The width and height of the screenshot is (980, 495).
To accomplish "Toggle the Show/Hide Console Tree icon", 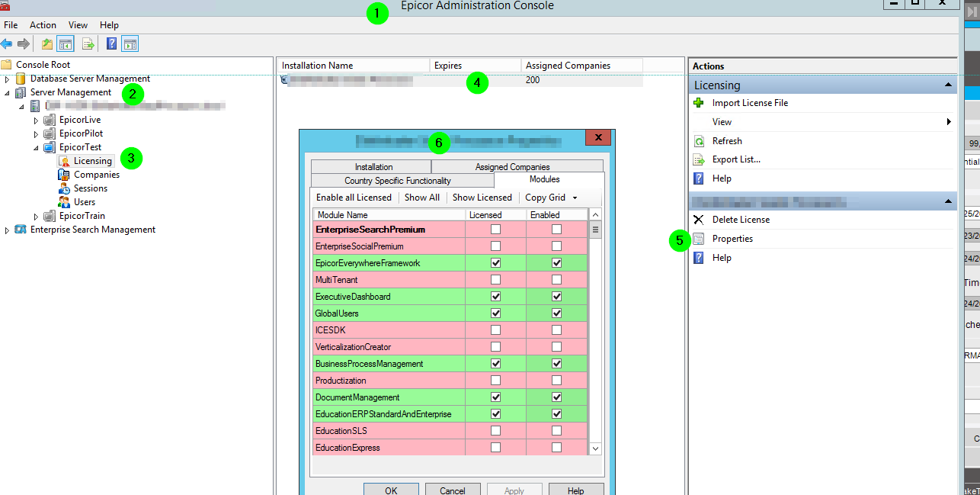I will pyautogui.click(x=66, y=43).
